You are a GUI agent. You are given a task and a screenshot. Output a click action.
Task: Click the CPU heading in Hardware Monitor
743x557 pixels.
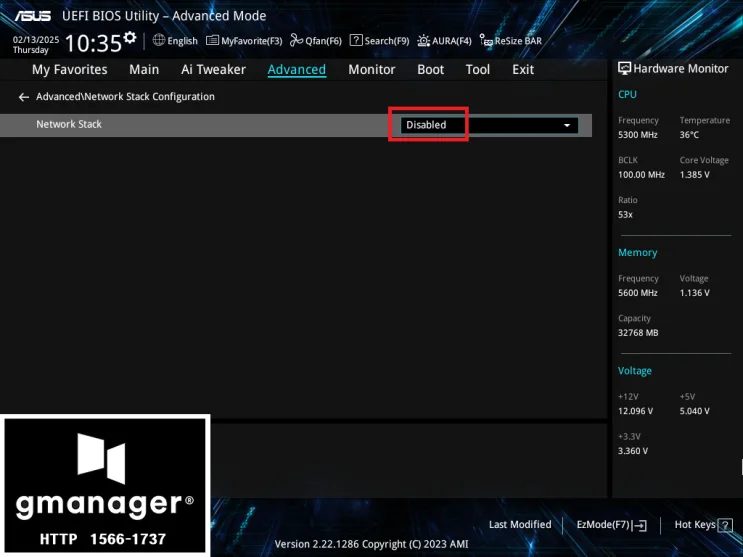click(627, 94)
